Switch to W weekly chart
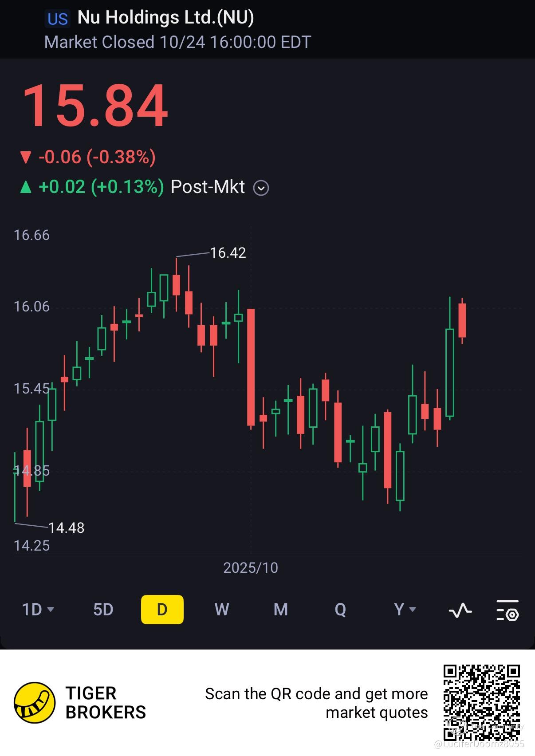 point(221,610)
